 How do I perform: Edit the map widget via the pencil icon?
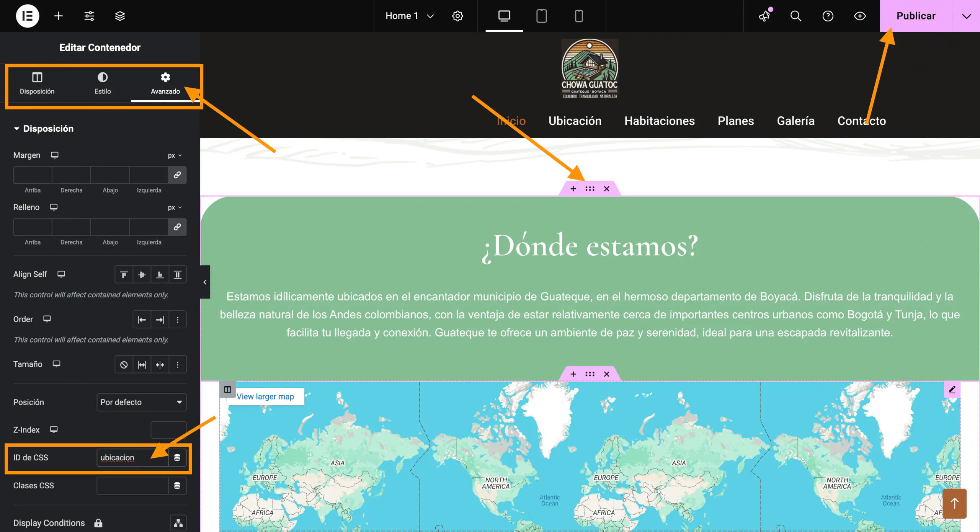point(952,389)
